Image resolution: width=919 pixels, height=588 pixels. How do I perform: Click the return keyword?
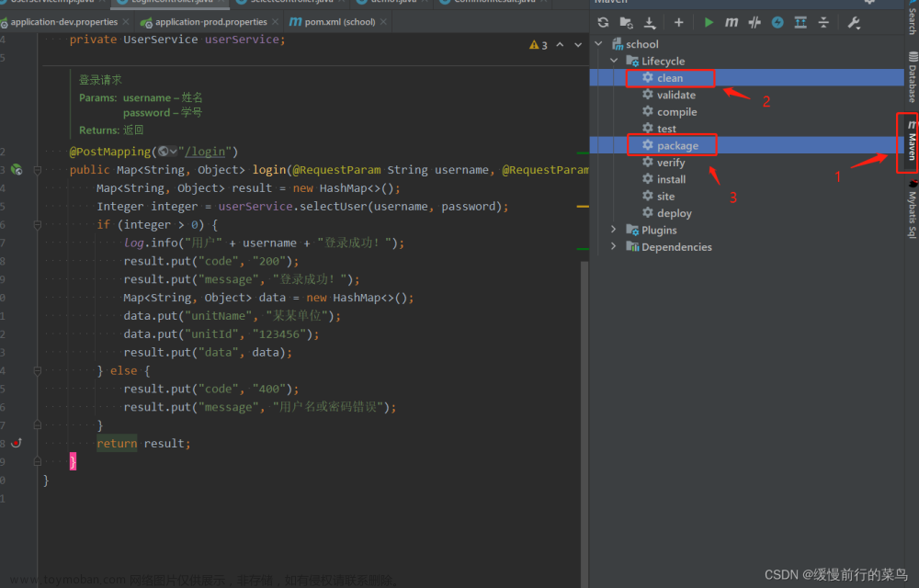[117, 444]
